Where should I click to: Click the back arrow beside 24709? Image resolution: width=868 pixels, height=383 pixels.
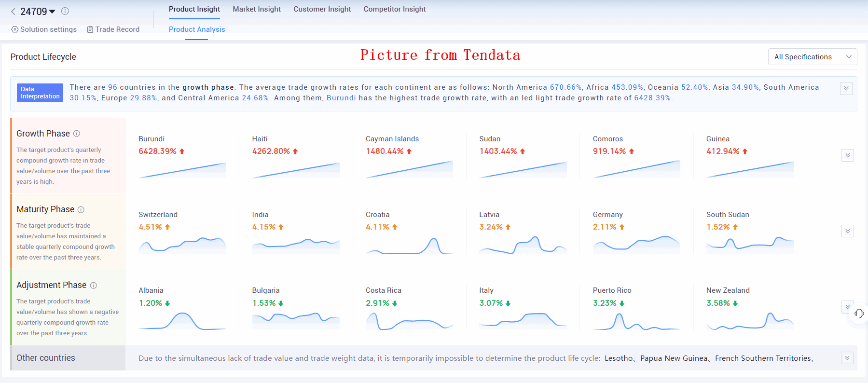coord(13,12)
